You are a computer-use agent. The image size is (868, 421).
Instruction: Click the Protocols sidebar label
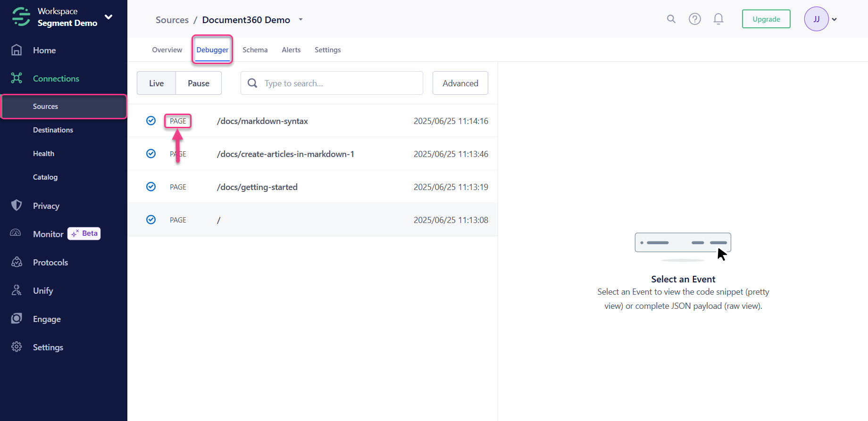[50, 263]
